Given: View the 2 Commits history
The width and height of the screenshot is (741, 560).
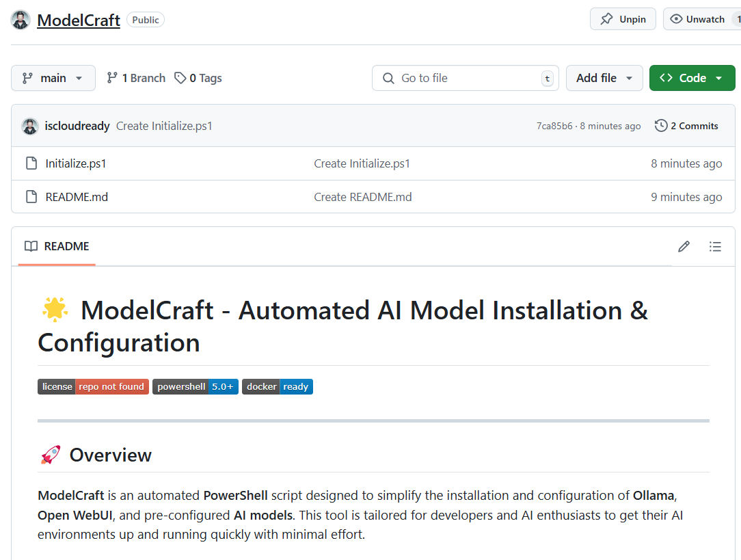Looking at the screenshot, I should 686,126.
